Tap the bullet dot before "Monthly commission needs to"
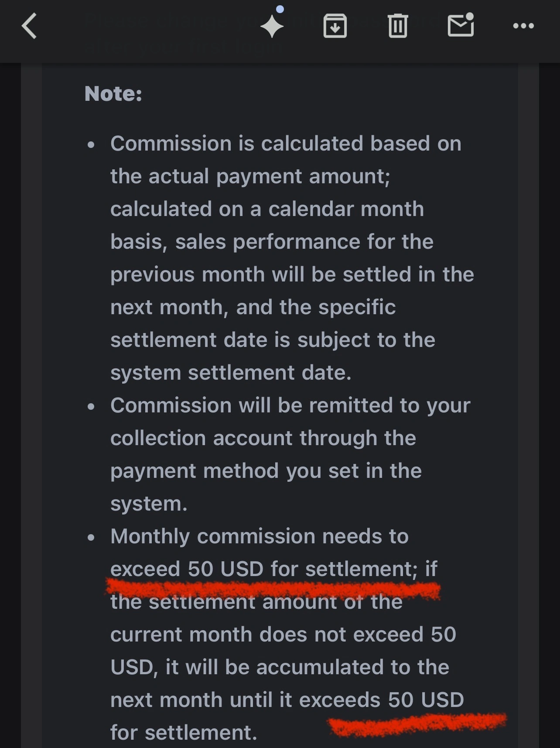This screenshot has height=748, width=560. tap(91, 538)
